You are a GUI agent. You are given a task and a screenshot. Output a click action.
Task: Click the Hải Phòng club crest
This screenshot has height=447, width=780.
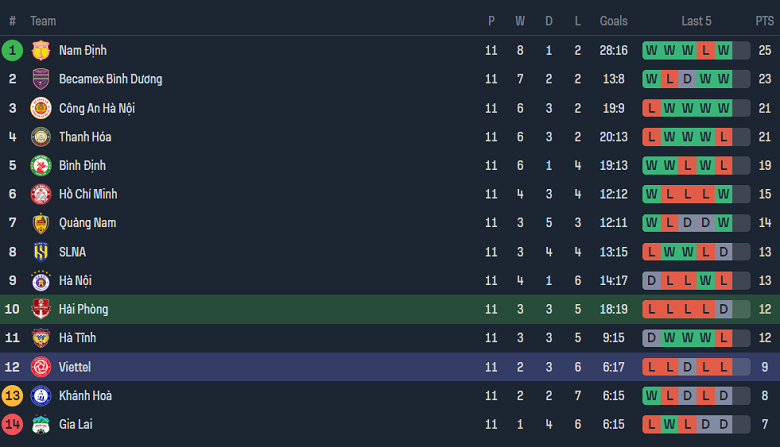tap(41, 309)
